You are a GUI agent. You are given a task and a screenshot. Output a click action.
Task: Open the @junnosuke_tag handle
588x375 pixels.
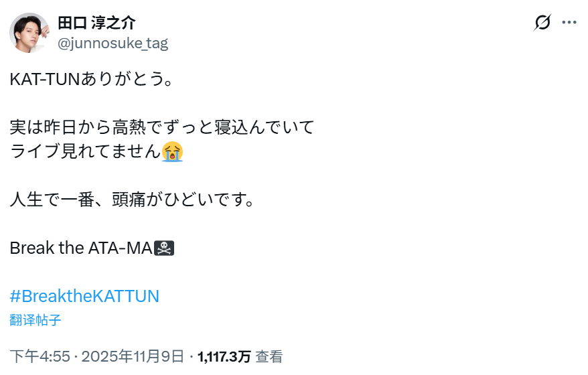click(x=113, y=43)
